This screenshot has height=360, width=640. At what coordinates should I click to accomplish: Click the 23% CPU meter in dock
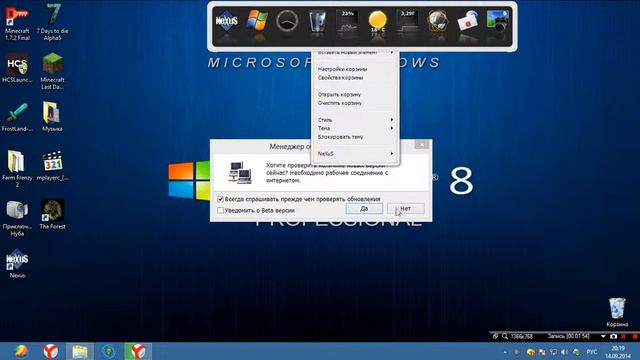[347, 20]
